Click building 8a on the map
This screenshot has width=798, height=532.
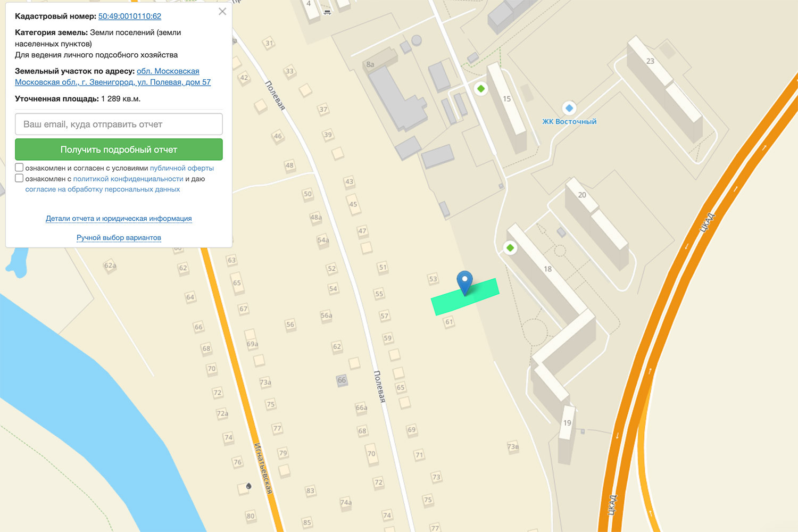point(370,64)
